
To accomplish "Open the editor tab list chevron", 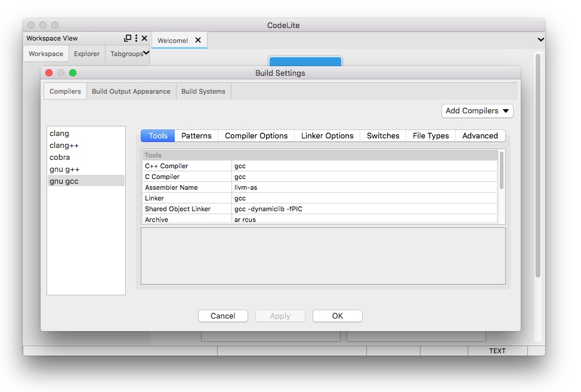I will (x=541, y=39).
